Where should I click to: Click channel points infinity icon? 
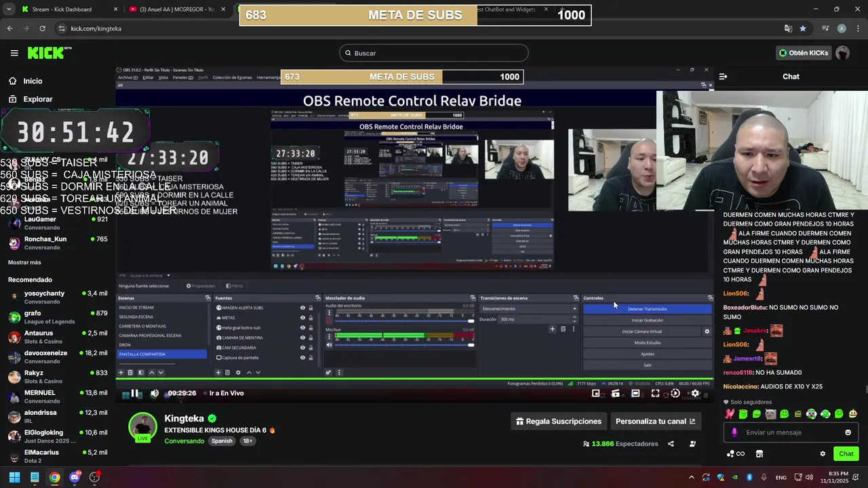coord(736,453)
